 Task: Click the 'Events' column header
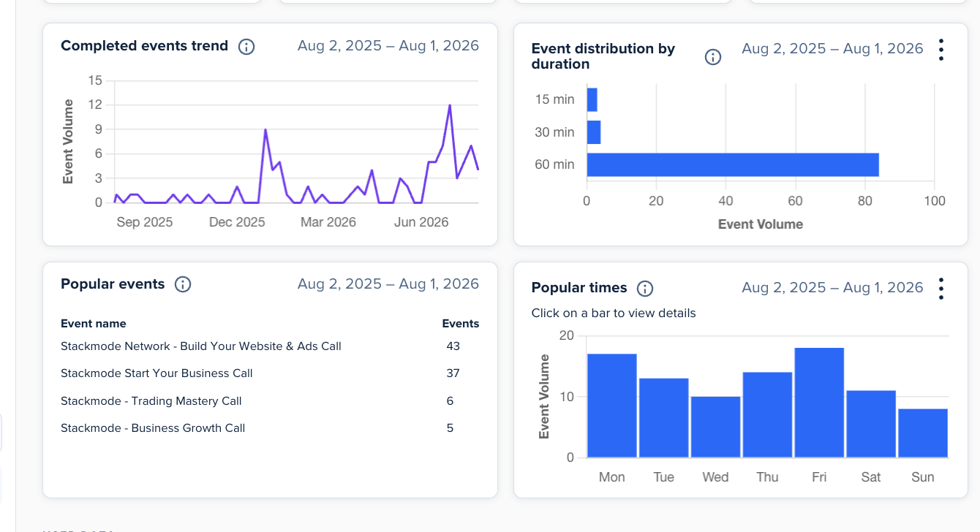point(461,324)
